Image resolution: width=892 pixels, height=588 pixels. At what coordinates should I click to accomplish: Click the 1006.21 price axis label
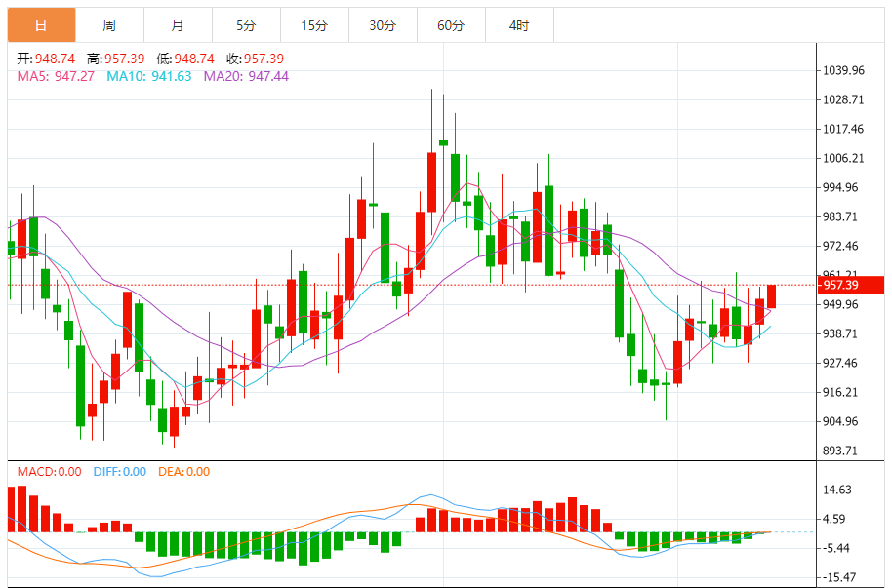[843, 158]
